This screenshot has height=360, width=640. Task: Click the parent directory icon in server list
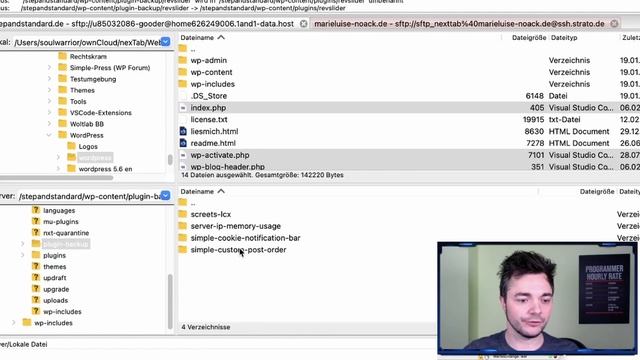click(x=183, y=202)
